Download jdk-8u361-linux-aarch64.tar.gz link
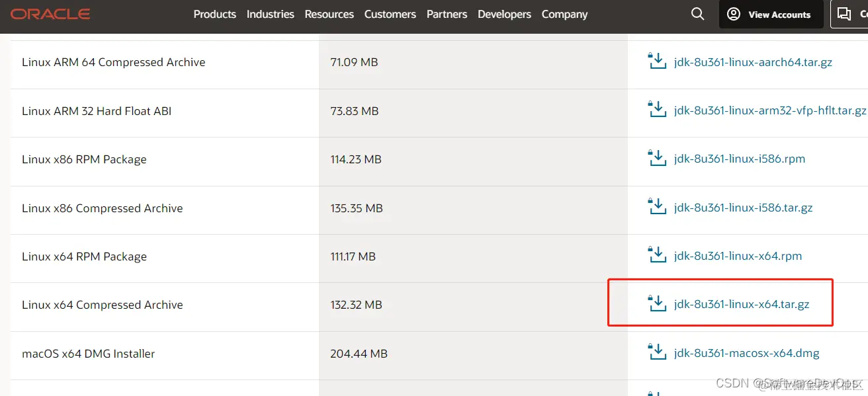Screen dimensions: 868x396 [x=753, y=62]
